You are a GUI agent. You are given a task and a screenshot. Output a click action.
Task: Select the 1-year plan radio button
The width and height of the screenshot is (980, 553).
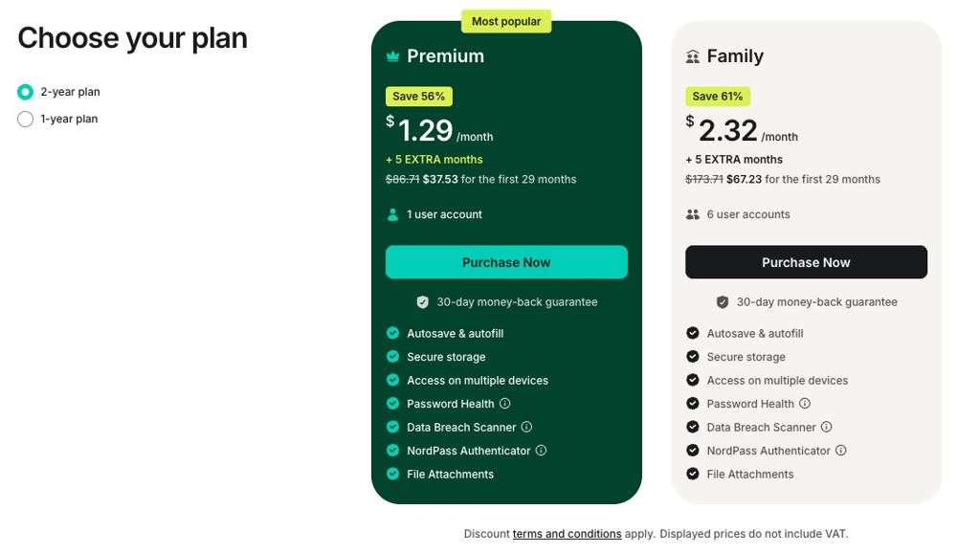point(25,119)
